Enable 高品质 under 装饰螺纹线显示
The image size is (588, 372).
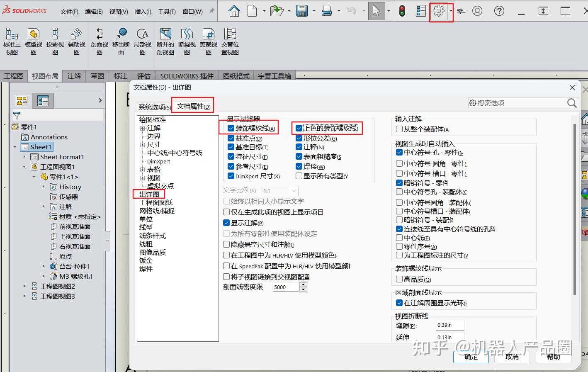click(x=399, y=279)
